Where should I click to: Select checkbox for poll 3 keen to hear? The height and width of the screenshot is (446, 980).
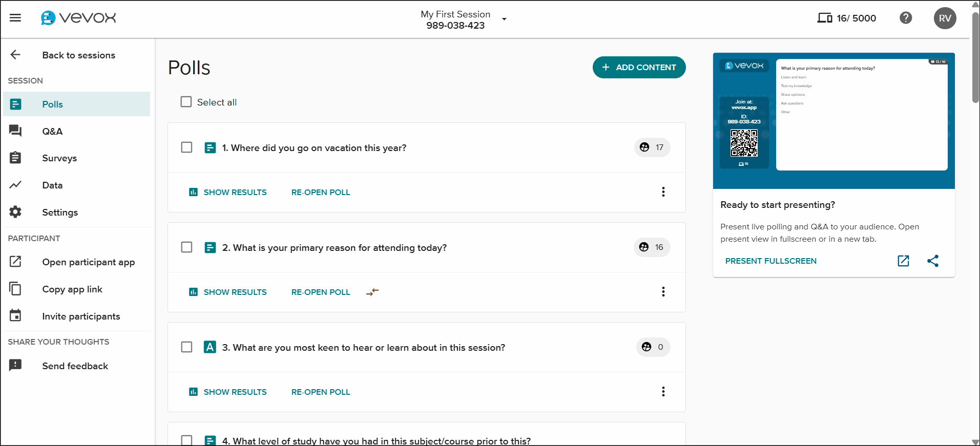pyautogui.click(x=186, y=347)
